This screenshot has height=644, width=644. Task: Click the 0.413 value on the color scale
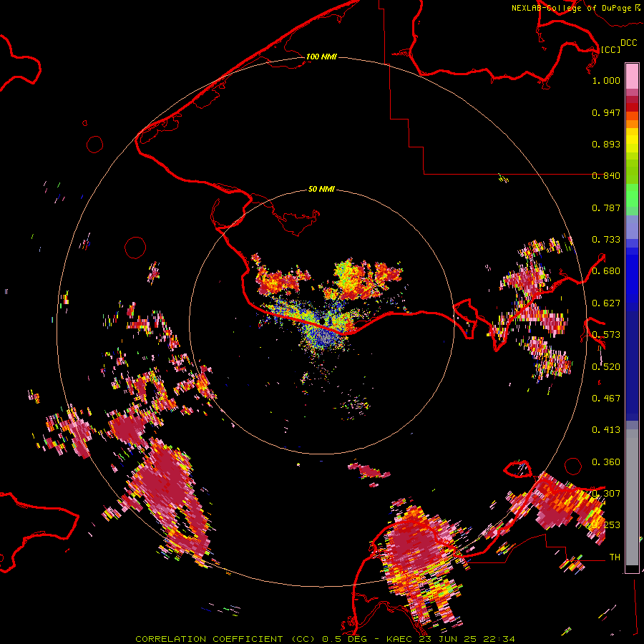coord(606,430)
